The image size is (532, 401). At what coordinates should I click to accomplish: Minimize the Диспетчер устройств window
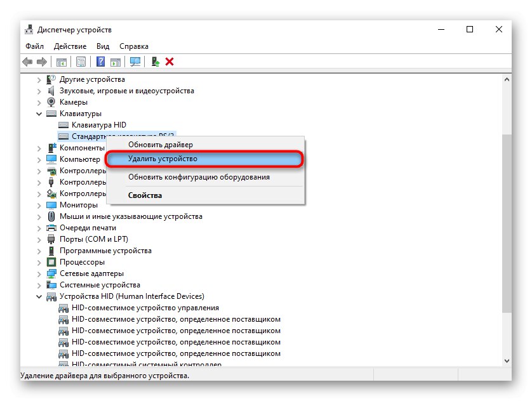click(441, 29)
